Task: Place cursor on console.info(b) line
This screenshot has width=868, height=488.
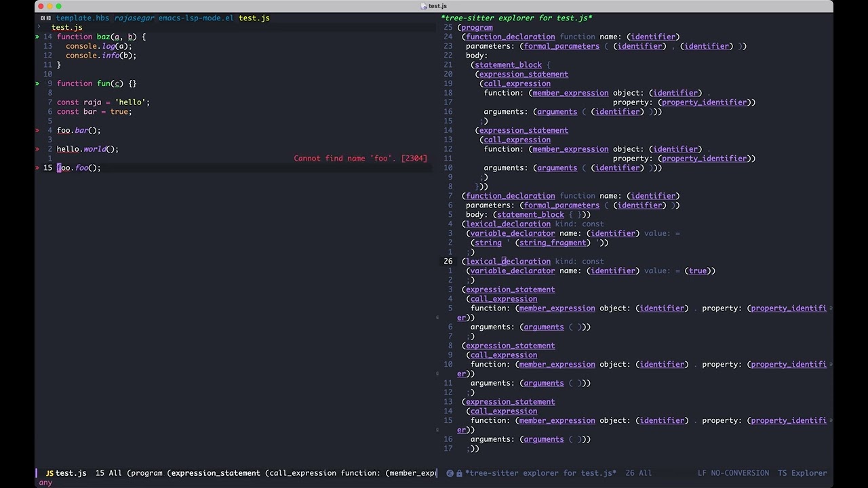Action: pos(101,56)
